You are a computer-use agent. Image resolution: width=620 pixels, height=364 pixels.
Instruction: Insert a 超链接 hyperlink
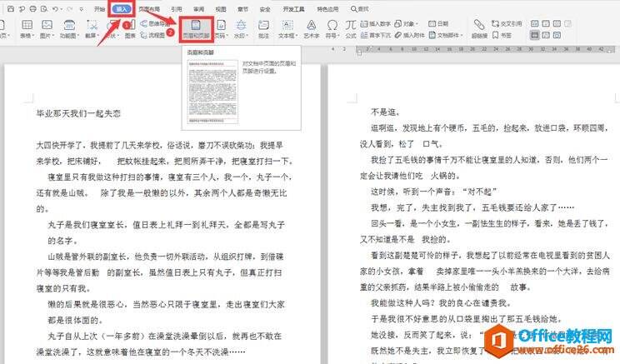tap(479, 29)
